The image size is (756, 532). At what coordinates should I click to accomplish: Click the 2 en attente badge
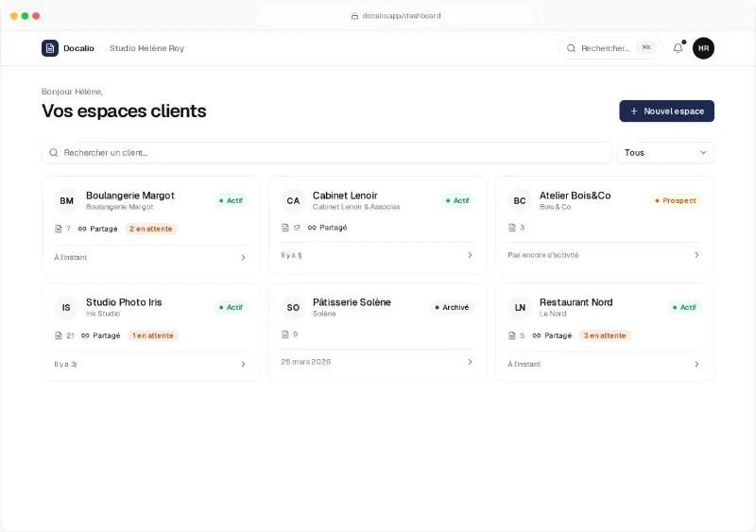pyautogui.click(x=151, y=229)
